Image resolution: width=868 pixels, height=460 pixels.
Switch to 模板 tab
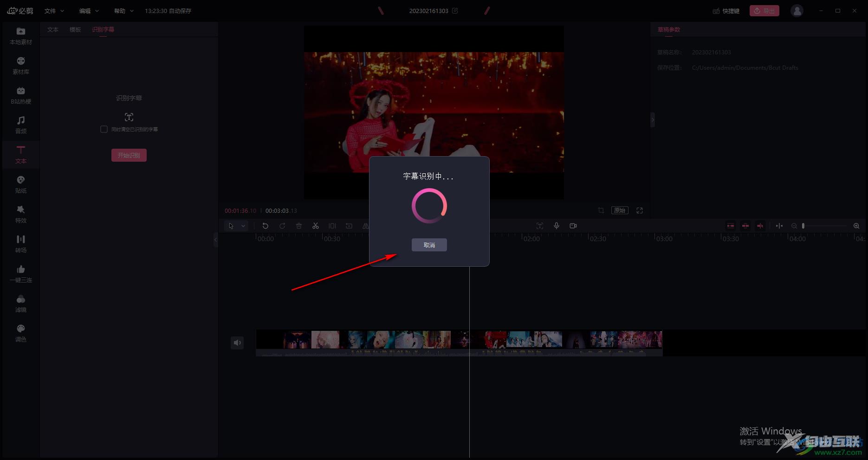[x=75, y=29]
